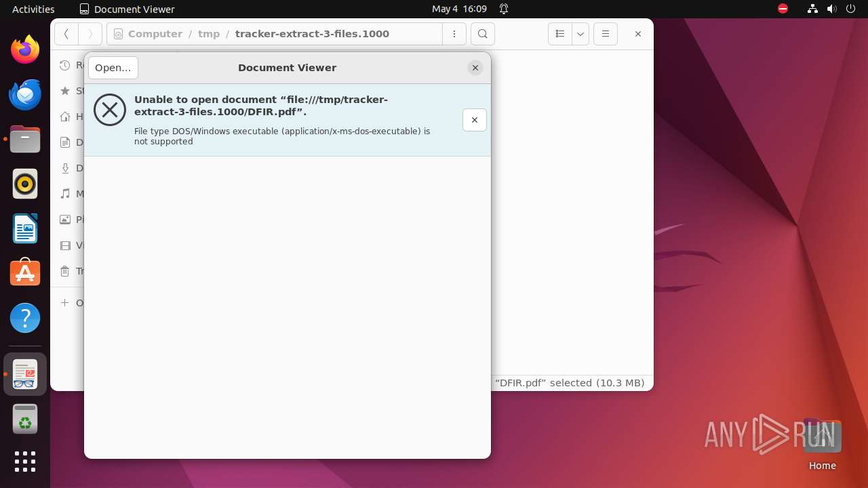Click the notification bell icon in the top bar
This screenshot has height=488, width=868.
point(504,9)
